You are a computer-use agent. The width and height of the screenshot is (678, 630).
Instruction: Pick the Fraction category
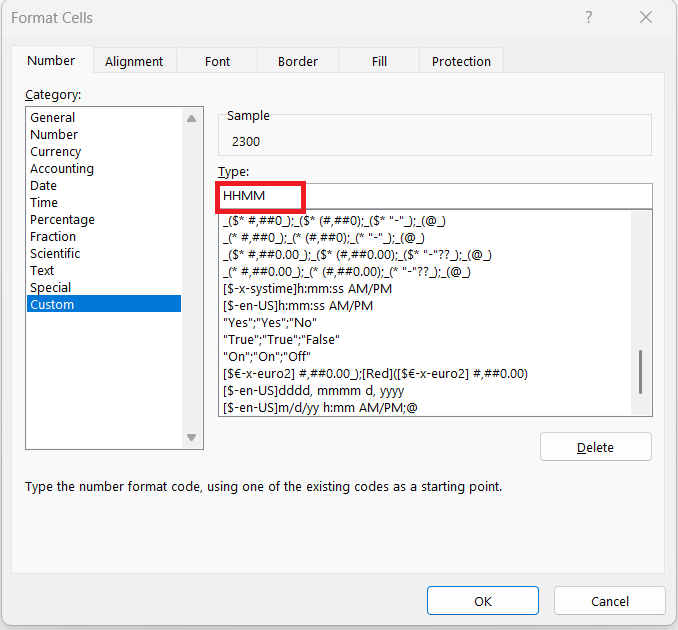[x=104, y=237]
